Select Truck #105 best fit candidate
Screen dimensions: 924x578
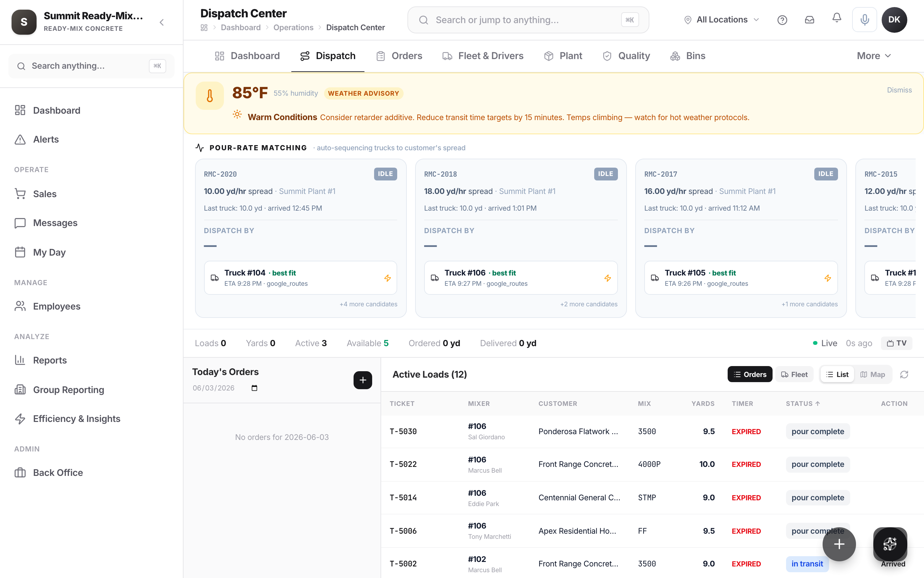(x=741, y=278)
